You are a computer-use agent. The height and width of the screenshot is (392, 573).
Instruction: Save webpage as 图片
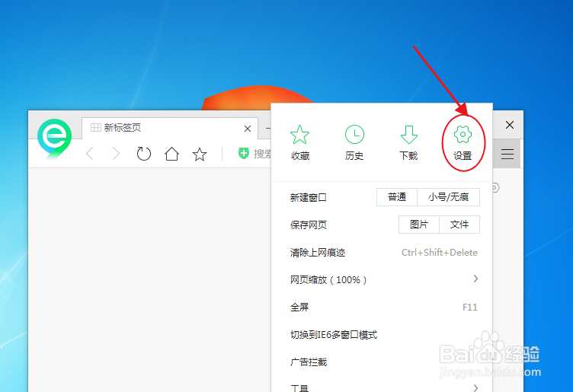coord(419,225)
